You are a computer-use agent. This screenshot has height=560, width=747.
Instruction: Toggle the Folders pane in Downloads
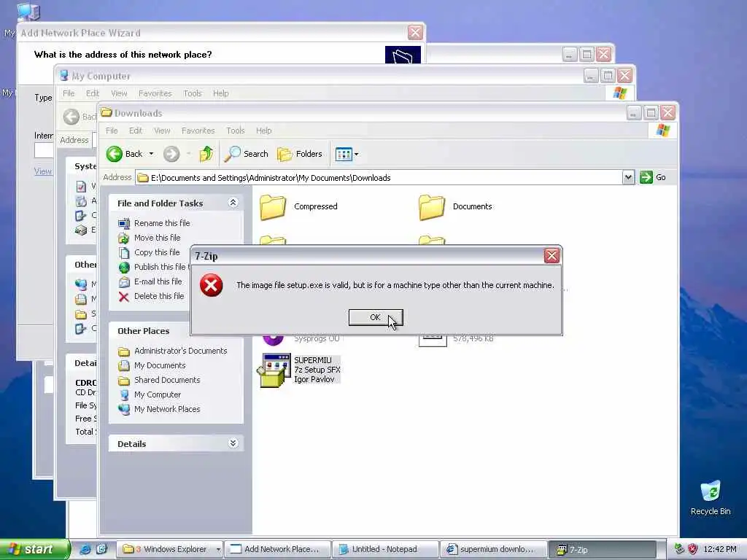tap(300, 154)
